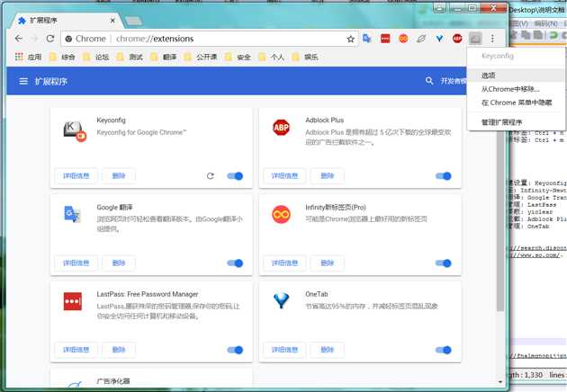Click the Adblock Plus ABP logo in its card
This screenshot has width=567, height=392.
pos(282,127)
